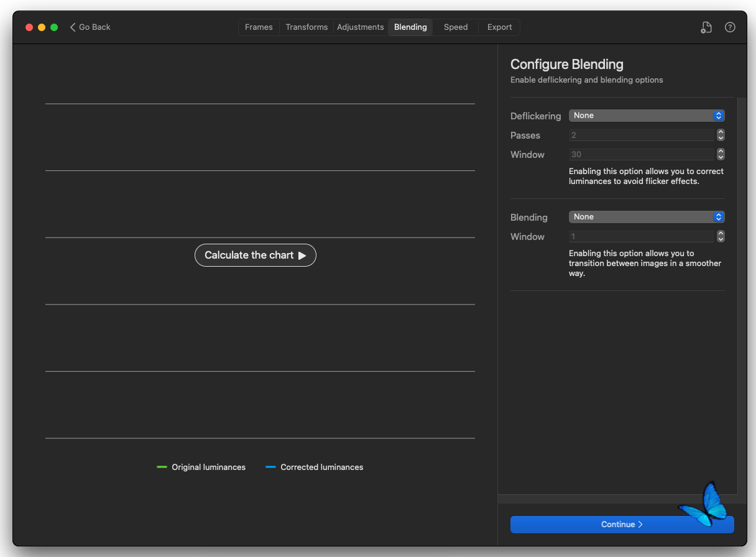Click the Blending Window stepper arrows
Screen dimensions: 756x557
pos(721,236)
